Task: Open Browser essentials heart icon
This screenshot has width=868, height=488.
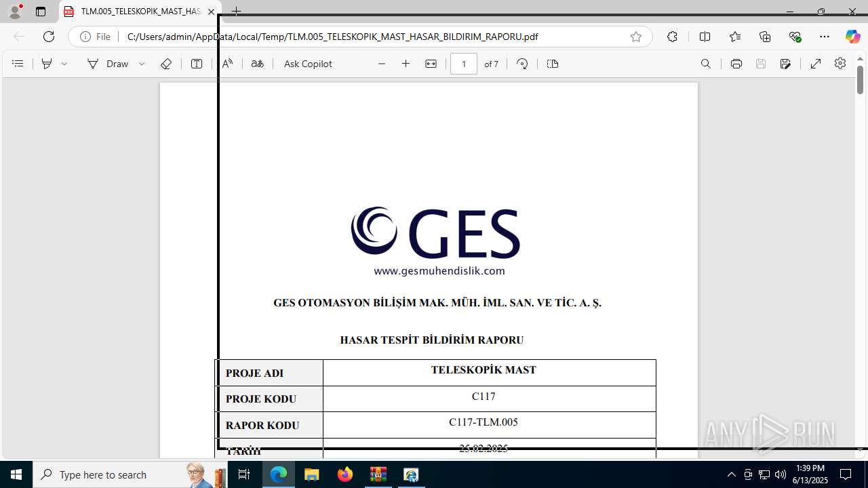Action: 795,37
